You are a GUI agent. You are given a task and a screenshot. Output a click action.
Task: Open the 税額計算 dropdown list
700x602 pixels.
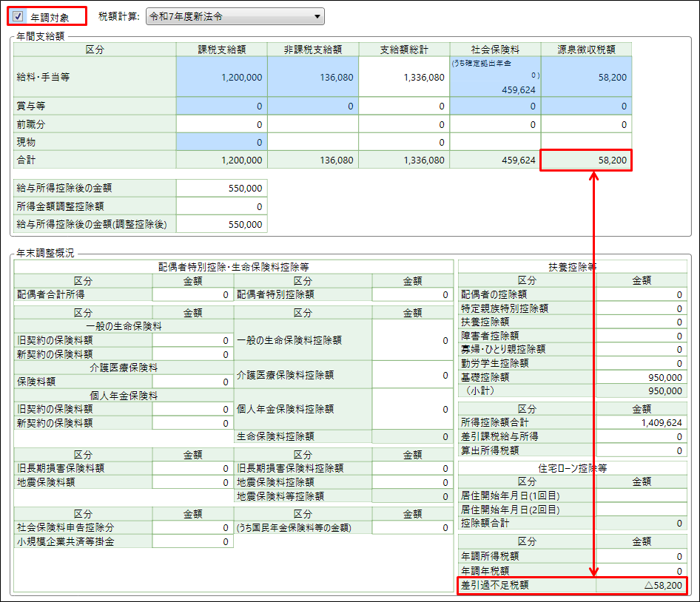coord(235,16)
